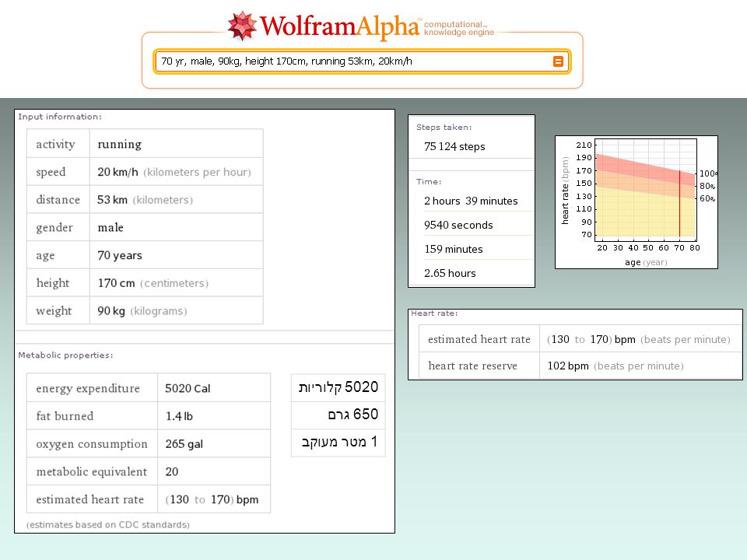Screen dimensions: 747x560
Task: Select the '53 km' distance value
Action: click(x=112, y=200)
